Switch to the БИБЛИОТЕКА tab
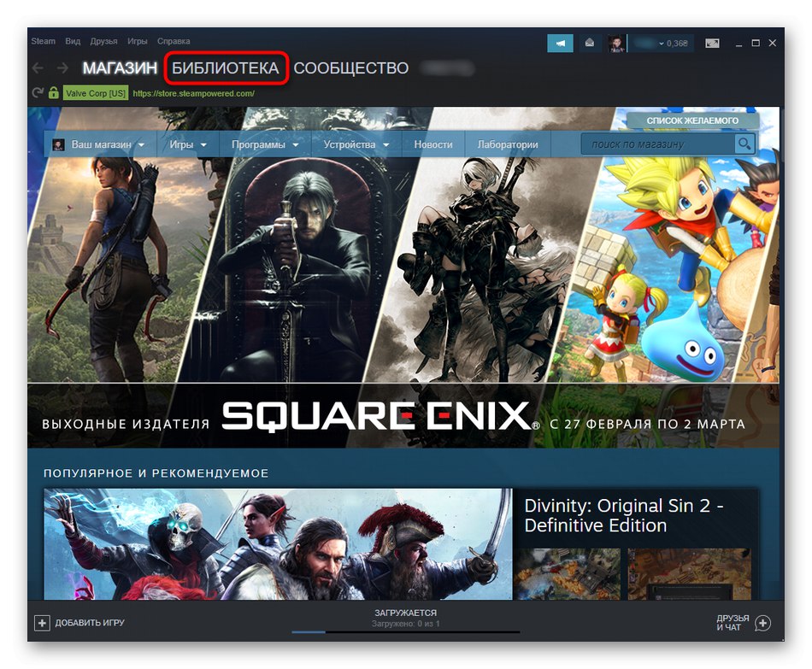 click(226, 68)
